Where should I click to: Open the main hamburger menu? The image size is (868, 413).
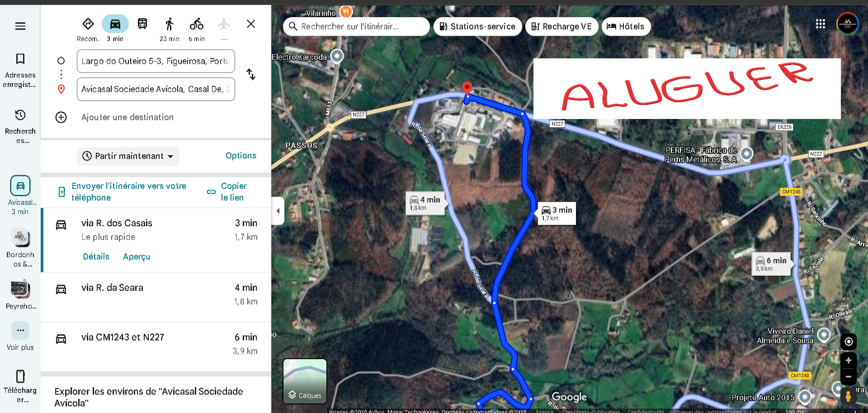(20, 26)
